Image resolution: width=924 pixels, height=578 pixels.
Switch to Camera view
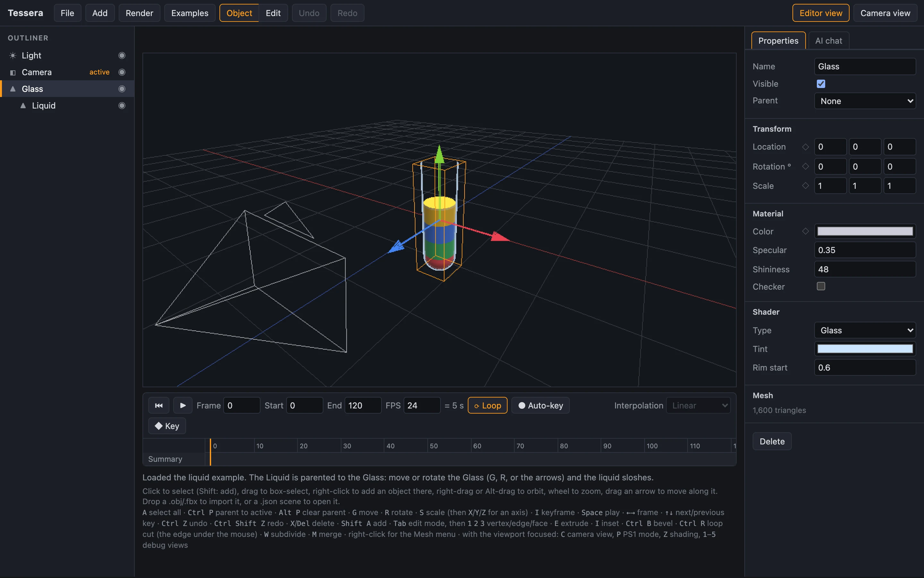(885, 13)
